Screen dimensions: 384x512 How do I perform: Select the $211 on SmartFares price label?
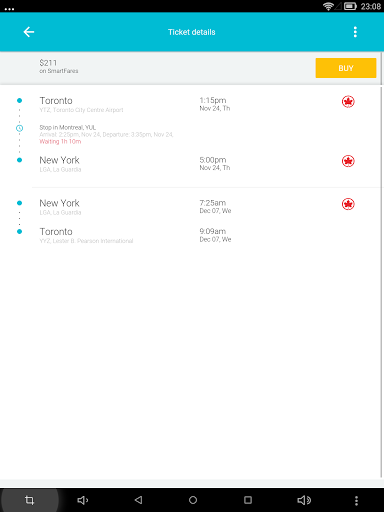59,66
